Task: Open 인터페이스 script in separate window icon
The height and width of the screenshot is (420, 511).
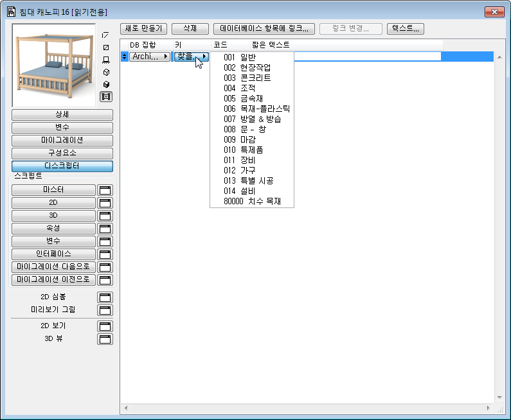Action: [x=105, y=254]
